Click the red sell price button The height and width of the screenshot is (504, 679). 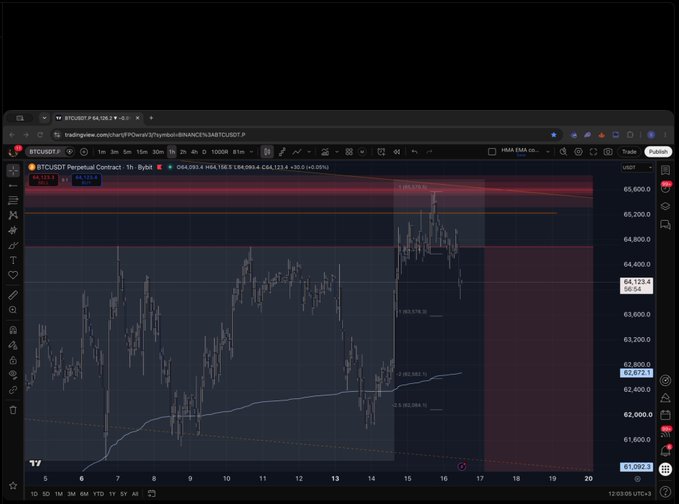click(43, 180)
